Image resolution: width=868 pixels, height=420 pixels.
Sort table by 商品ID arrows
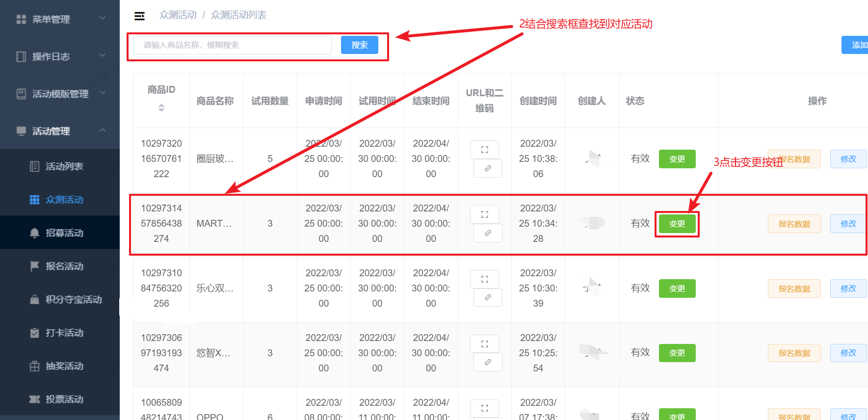[x=161, y=107]
